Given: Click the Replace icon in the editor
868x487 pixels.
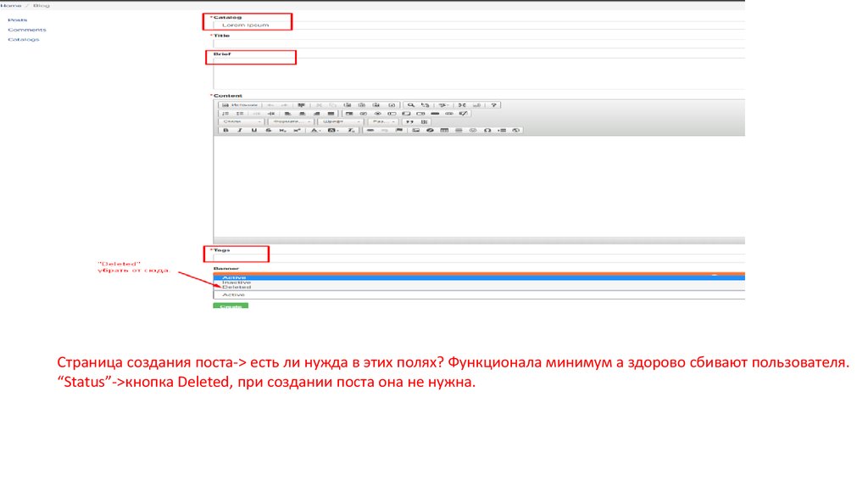Looking at the screenshot, I should click(426, 104).
